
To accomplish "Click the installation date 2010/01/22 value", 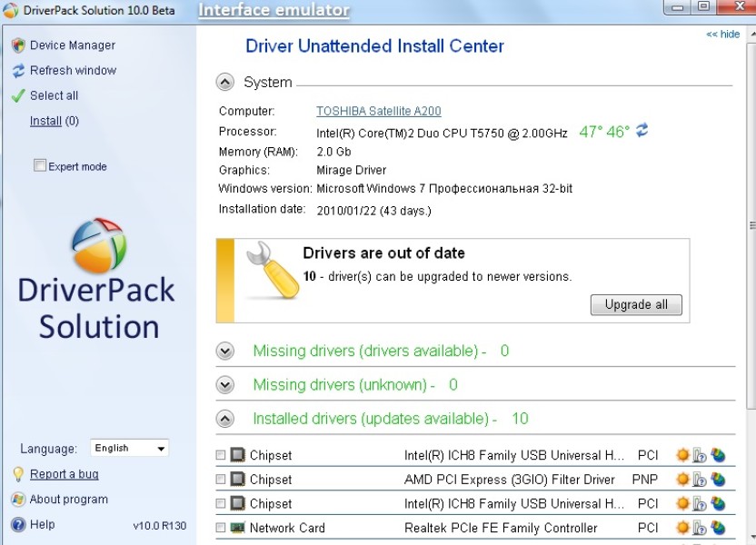I will (373, 211).
